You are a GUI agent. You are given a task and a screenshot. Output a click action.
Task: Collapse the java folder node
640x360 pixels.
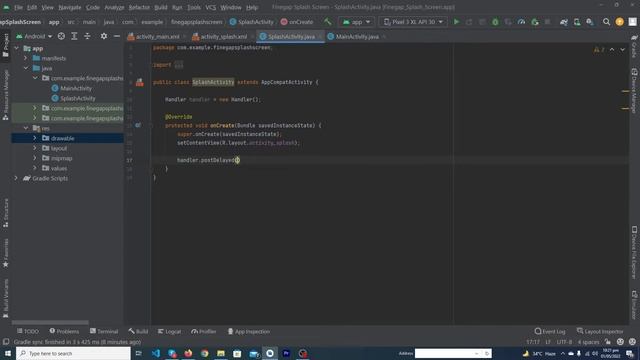[26, 68]
